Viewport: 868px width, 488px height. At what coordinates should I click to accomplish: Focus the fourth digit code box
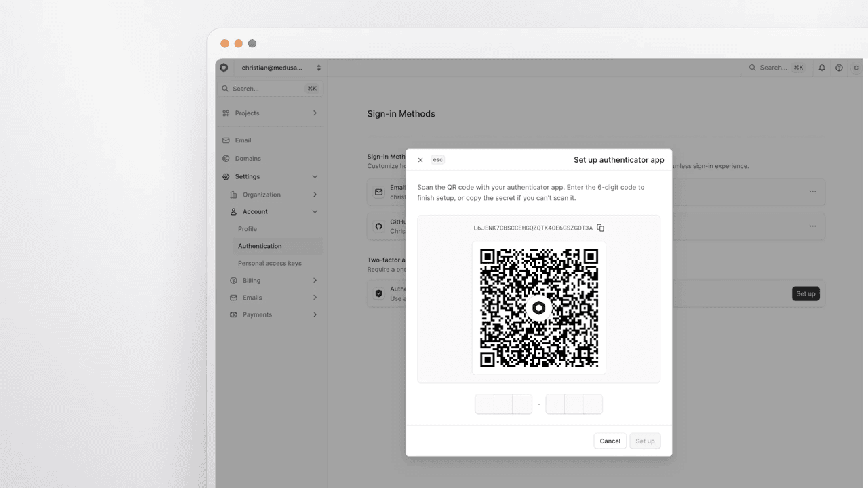[x=555, y=405]
